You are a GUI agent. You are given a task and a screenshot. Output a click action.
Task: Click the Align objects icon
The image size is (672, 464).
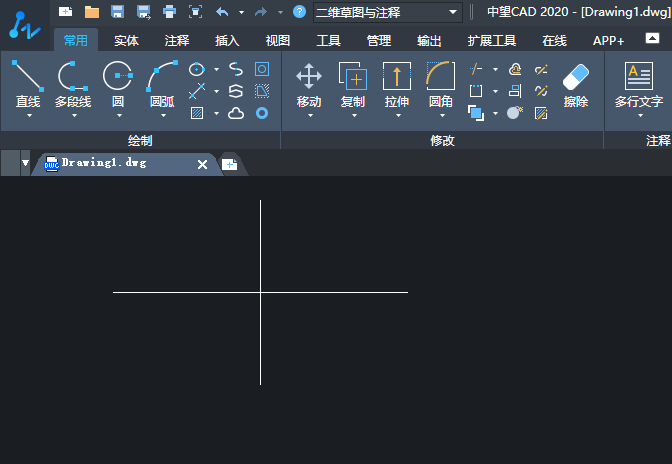tap(515, 91)
